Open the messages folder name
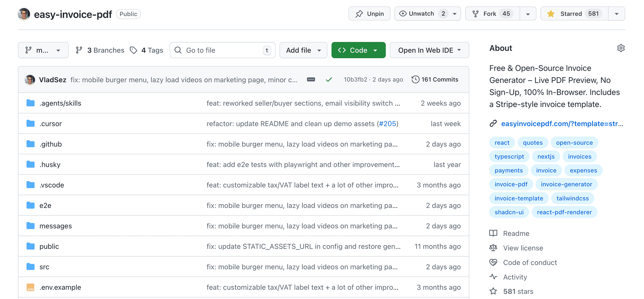Image resolution: width=644 pixels, height=299 pixels. 56,226
